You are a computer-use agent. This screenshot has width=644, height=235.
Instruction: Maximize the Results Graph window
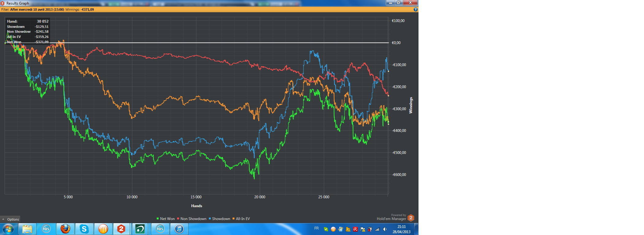tap(399, 3)
